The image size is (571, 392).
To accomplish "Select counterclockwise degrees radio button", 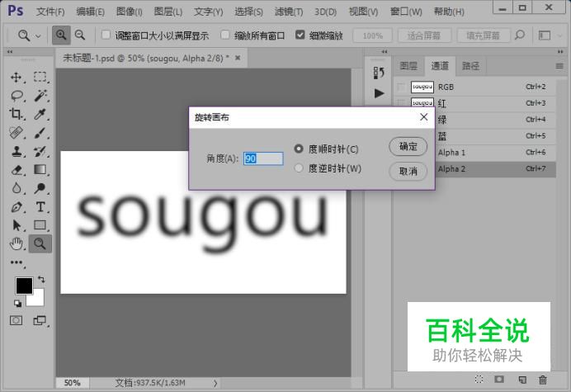I will tap(299, 168).
